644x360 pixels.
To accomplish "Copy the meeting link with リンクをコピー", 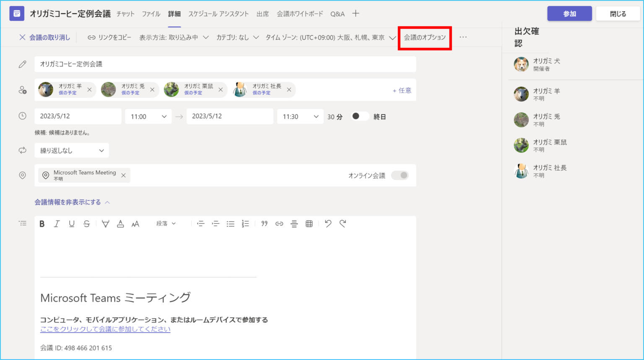I will tap(109, 37).
